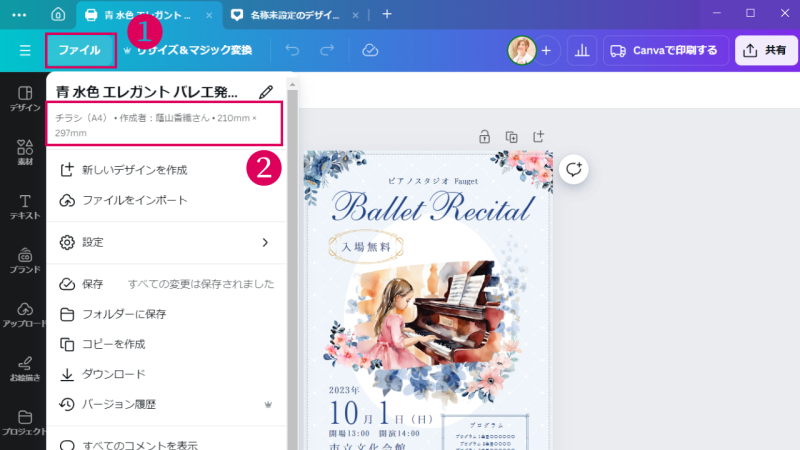Click the cloud save status icon
800x450 pixels.
coord(370,50)
